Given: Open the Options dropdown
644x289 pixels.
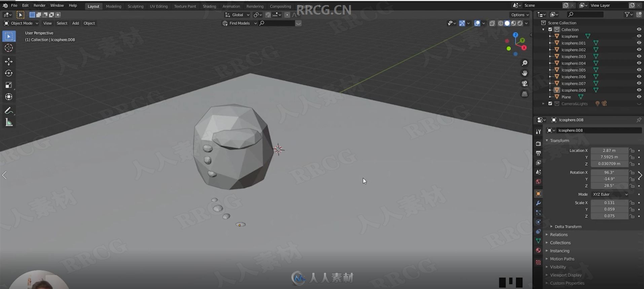Looking at the screenshot, I should [x=520, y=15].
